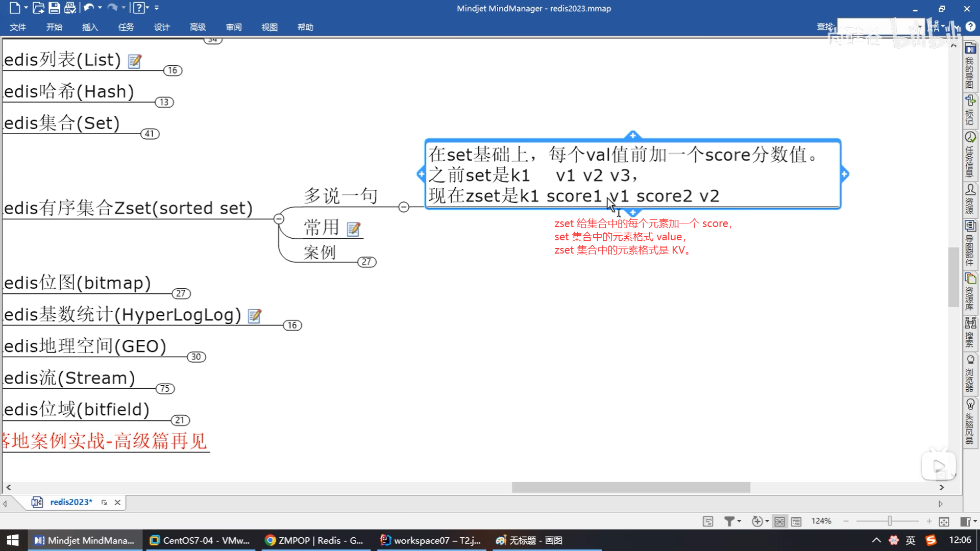The image size is (980, 551).
Task: Click the Save icon in quick access toolbar
Action: pyautogui.click(x=54, y=8)
